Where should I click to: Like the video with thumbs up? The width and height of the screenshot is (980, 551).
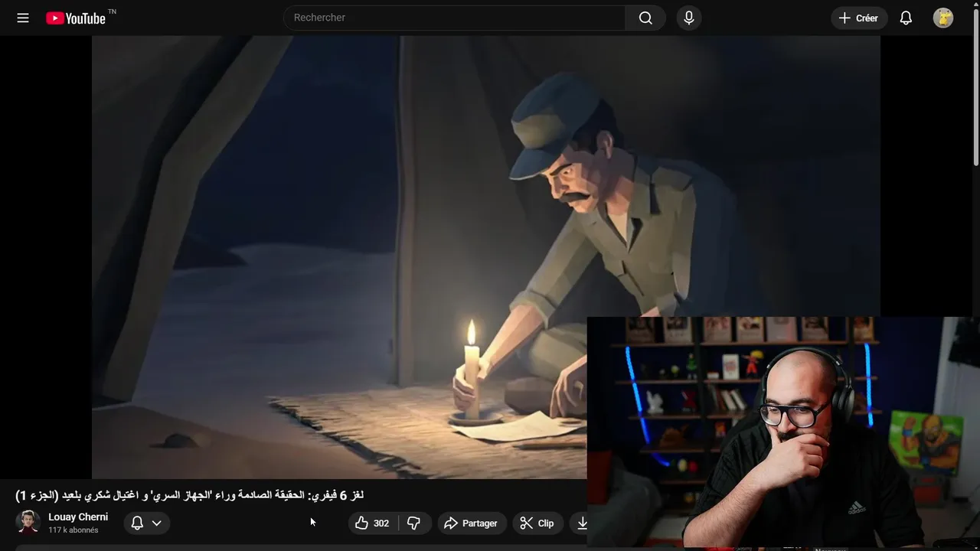click(x=374, y=523)
